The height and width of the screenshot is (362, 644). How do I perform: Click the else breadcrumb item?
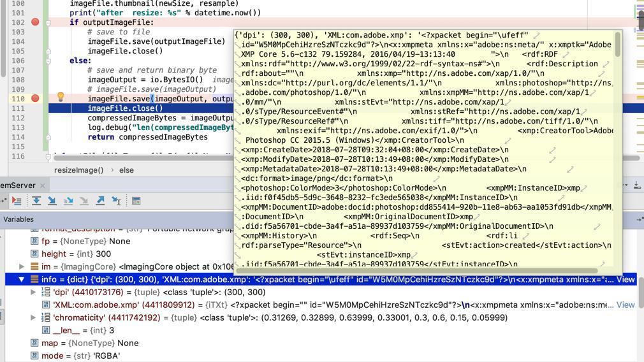pos(126,170)
